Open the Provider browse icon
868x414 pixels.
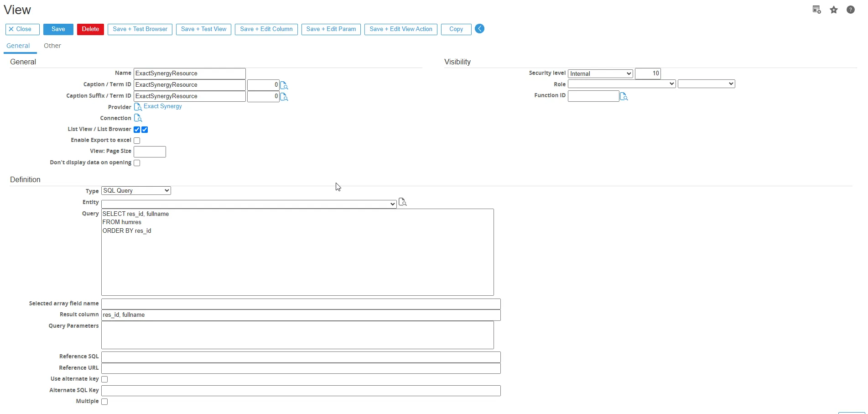click(x=138, y=107)
